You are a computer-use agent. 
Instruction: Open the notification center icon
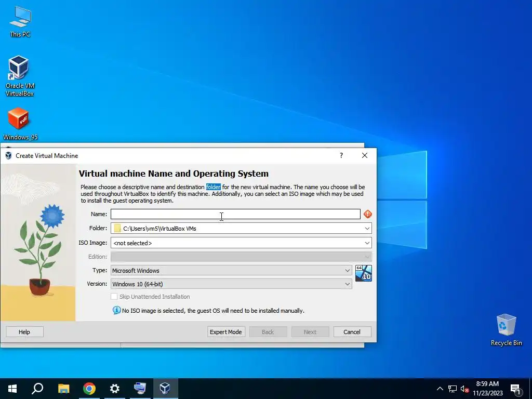click(x=515, y=389)
